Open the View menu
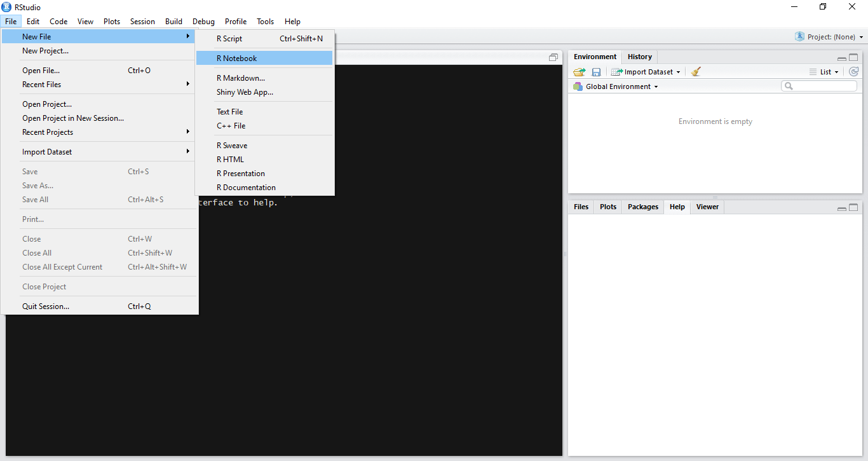The width and height of the screenshot is (868, 461). (x=85, y=22)
